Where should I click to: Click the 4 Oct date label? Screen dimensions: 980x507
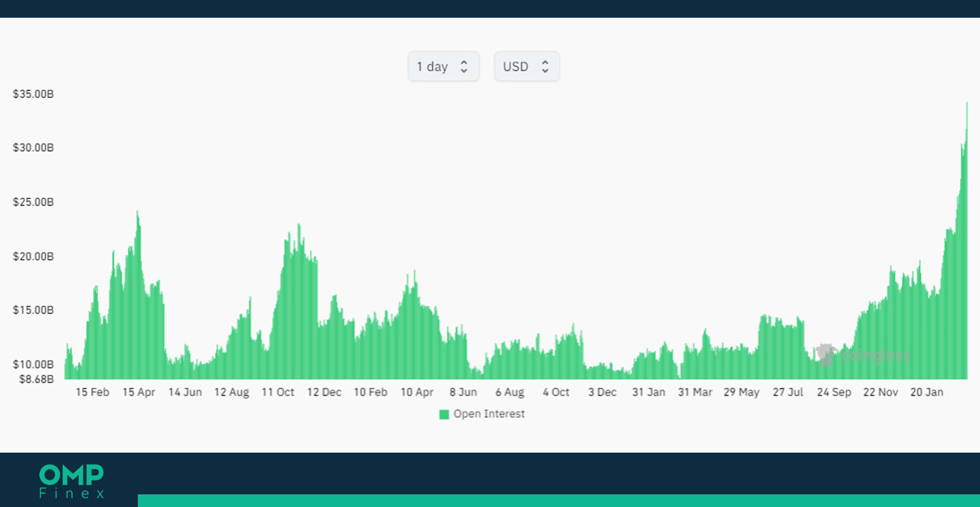click(556, 392)
